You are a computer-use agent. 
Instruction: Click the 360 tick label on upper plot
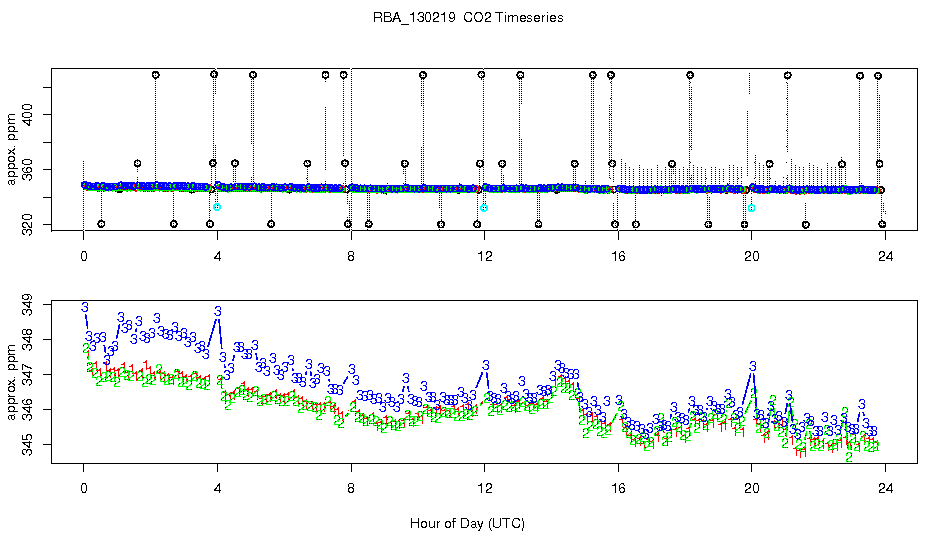[28, 170]
